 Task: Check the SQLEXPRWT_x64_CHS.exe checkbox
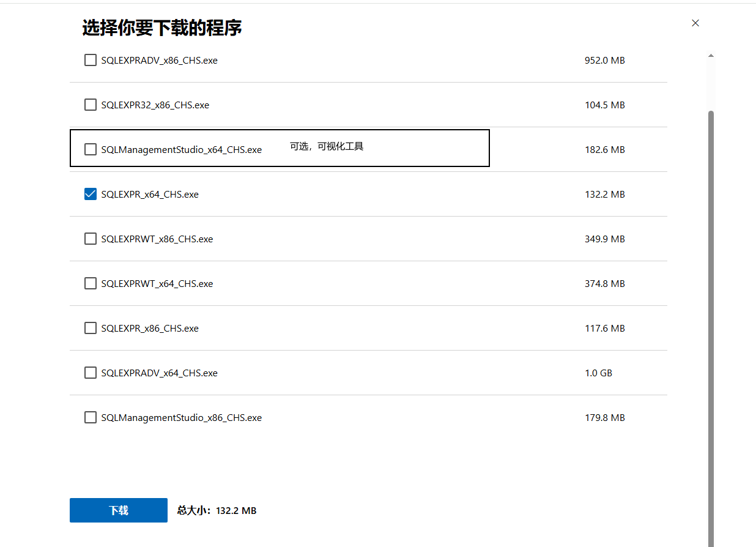pyautogui.click(x=91, y=284)
